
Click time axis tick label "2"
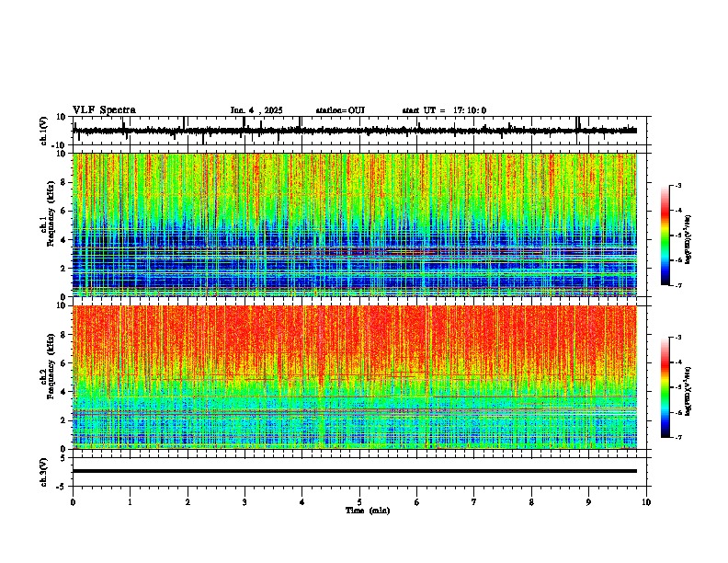coord(188,502)
